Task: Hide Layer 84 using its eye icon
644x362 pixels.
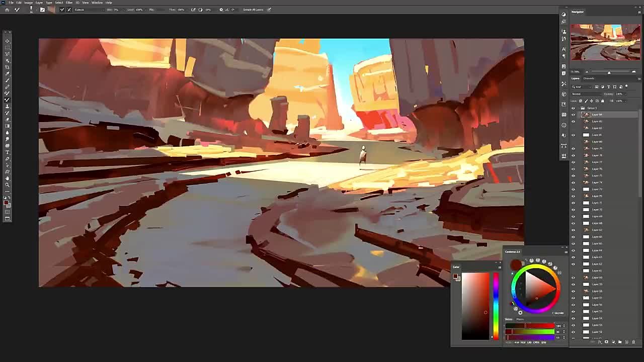Action: pyautogui.click(x=573, y=115)
